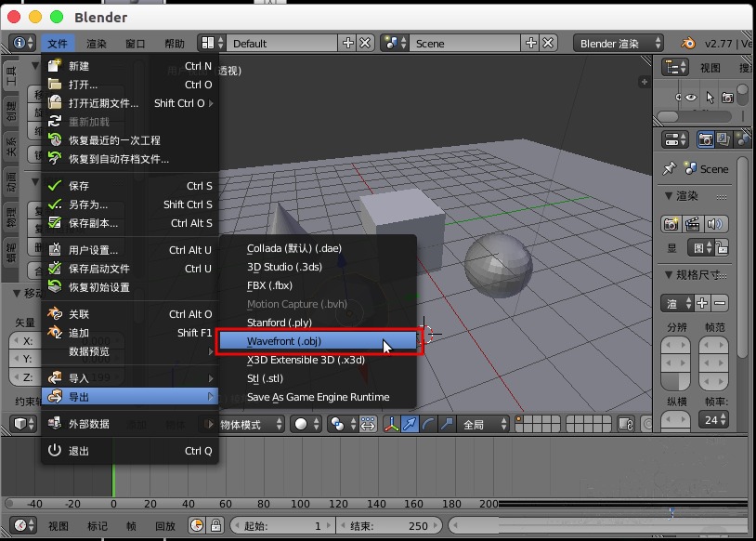Select the render properties camera tab
The height and width of the screenshot is (541, 756).
[705, 139]
